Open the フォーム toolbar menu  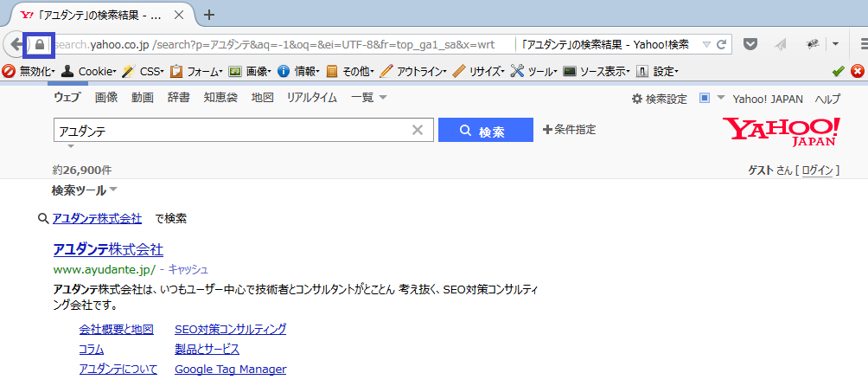[196, 72]
